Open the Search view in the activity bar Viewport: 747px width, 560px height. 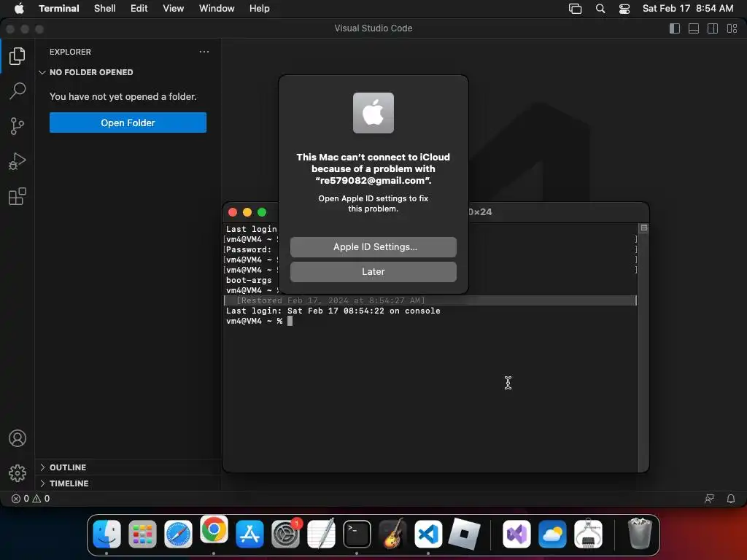pyautogui.click(x=18, y=91)
